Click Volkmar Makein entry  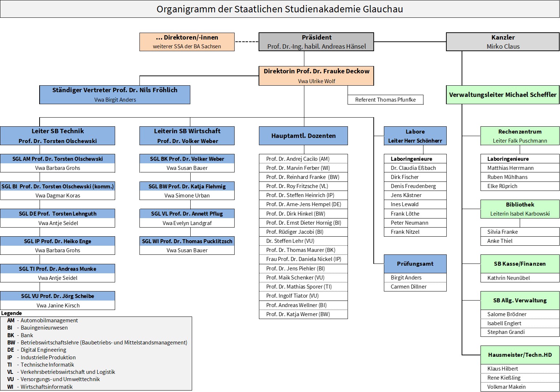520,387
